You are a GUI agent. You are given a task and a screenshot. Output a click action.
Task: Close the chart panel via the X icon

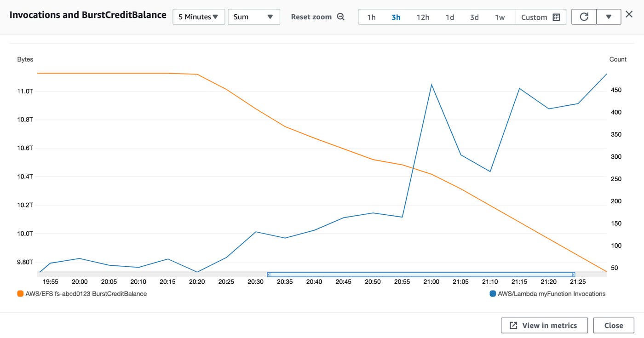point(629,14)
